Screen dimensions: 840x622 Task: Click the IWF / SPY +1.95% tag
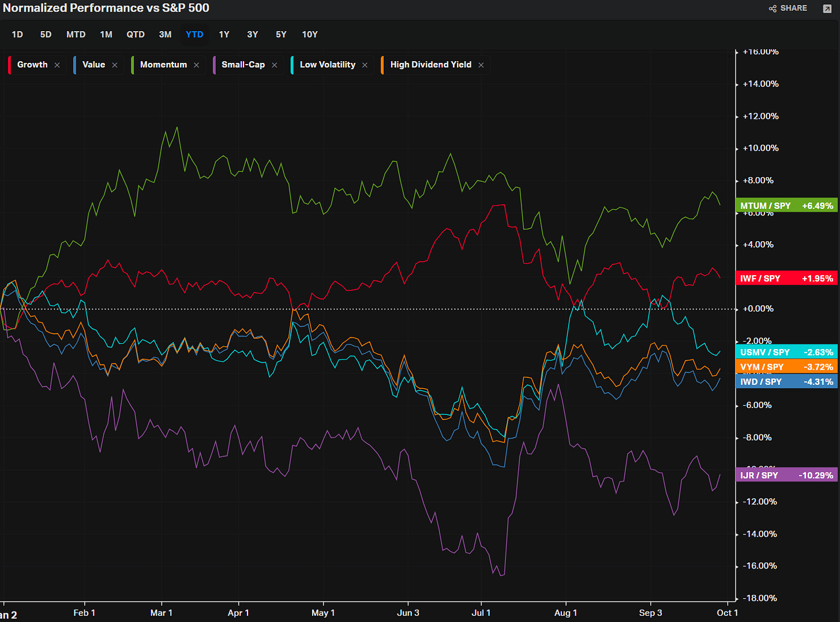point(786,278)
